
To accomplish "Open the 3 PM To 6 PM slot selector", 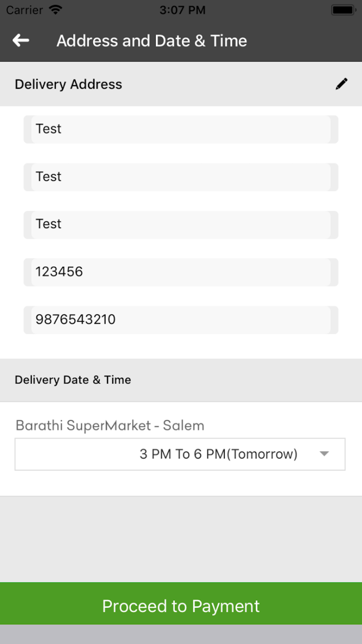I will pos(218,454).
